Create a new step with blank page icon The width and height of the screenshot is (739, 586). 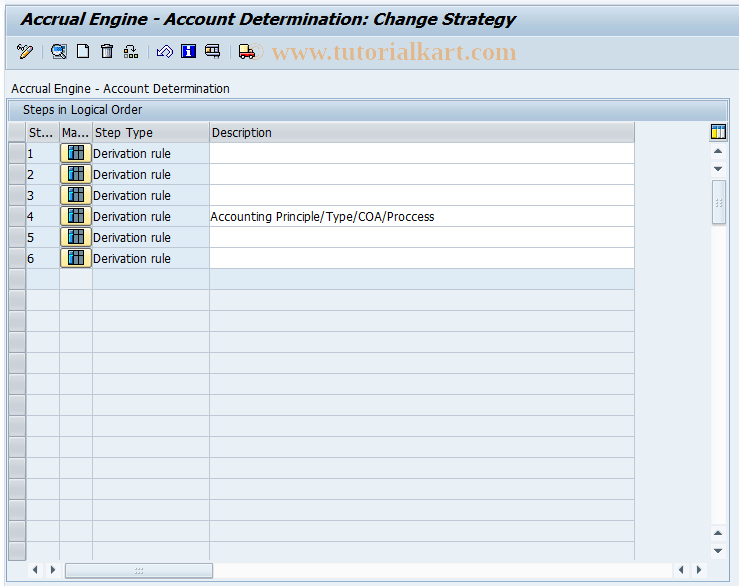tap(83, 52)
